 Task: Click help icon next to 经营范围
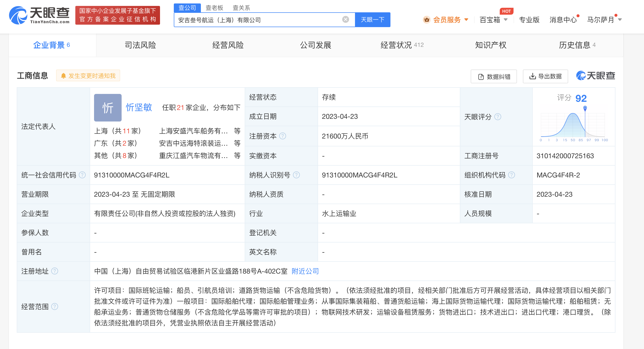pyautogui.click(x=54, y=306)
